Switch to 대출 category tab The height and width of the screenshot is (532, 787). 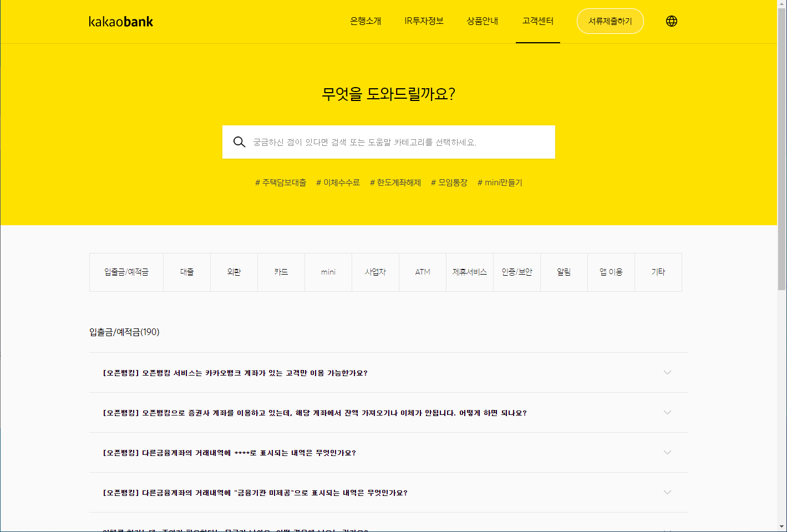187,272
